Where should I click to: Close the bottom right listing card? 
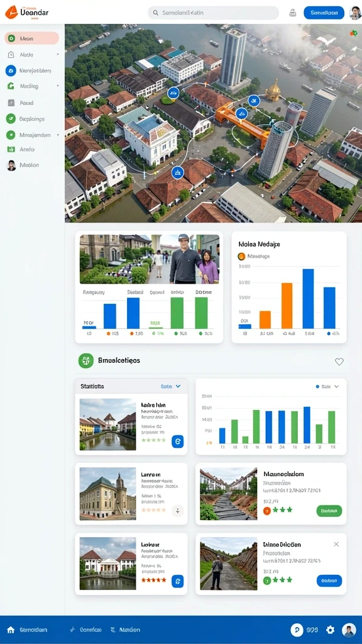pos(336,544)
